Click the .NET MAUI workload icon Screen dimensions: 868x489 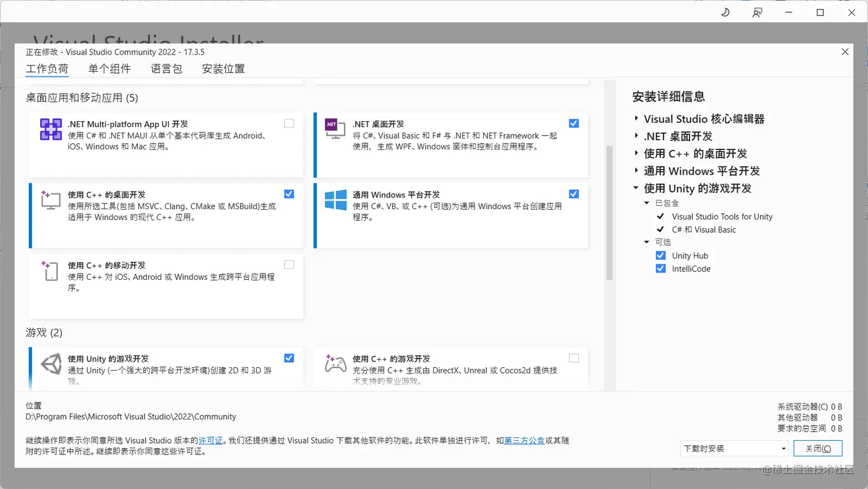click(x=51, y=129)
